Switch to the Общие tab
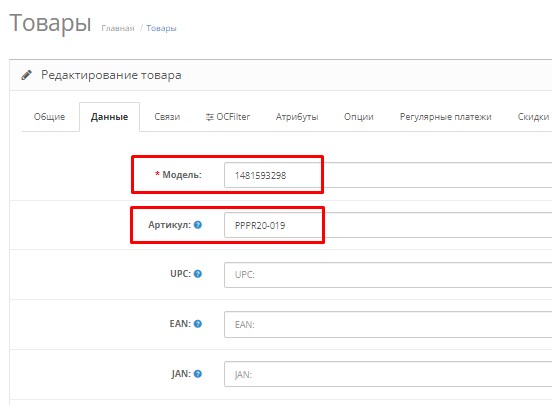Screen dimensions: 552x405 click(x=49, y=117)
